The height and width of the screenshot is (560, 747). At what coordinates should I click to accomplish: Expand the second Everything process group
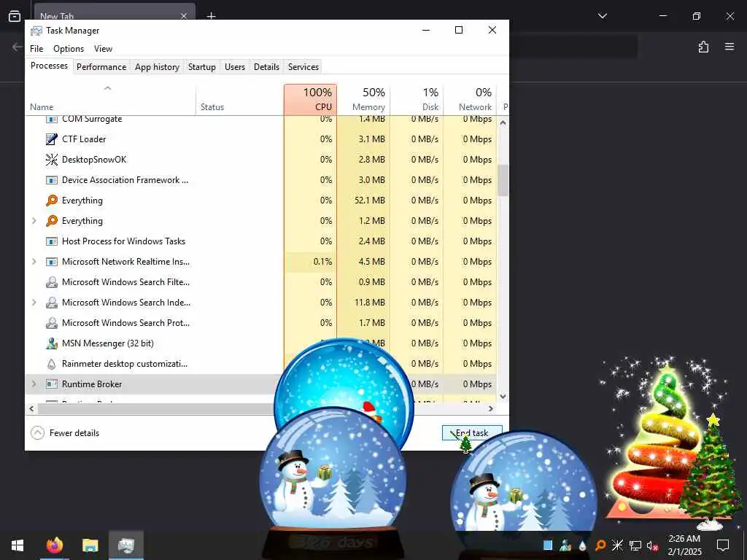pyautogui.click(x=34, y=221)
